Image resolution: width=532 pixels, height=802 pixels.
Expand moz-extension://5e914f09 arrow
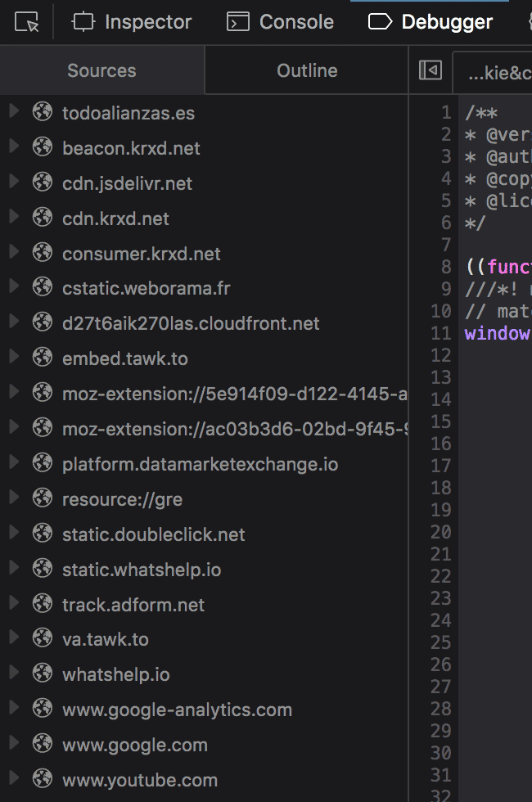(15, 393)
